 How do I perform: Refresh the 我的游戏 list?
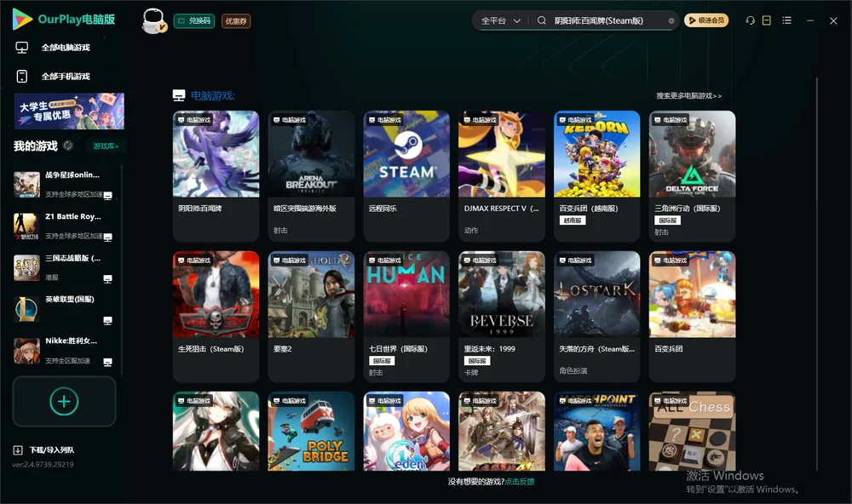point(68,146)
